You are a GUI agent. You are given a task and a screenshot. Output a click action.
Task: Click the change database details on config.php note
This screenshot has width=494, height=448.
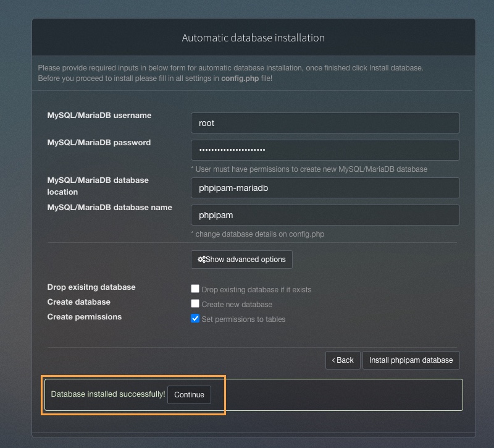tap(257, 234)
